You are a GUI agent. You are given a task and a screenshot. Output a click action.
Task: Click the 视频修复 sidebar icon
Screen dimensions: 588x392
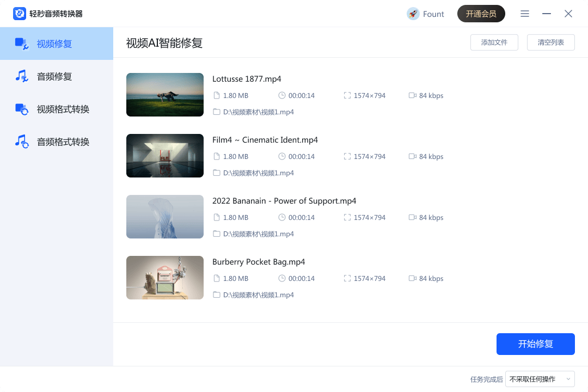(x=22, y=44)
